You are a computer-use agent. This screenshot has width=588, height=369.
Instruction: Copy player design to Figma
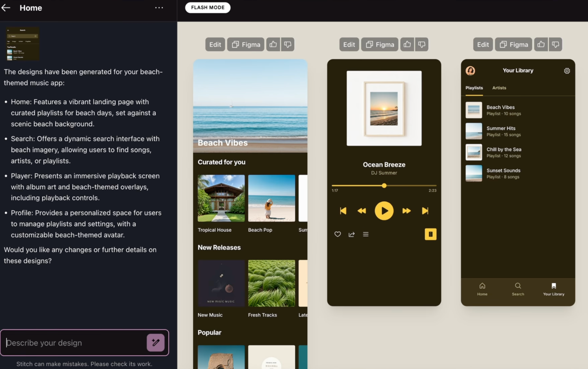click(x=379, y=44)
